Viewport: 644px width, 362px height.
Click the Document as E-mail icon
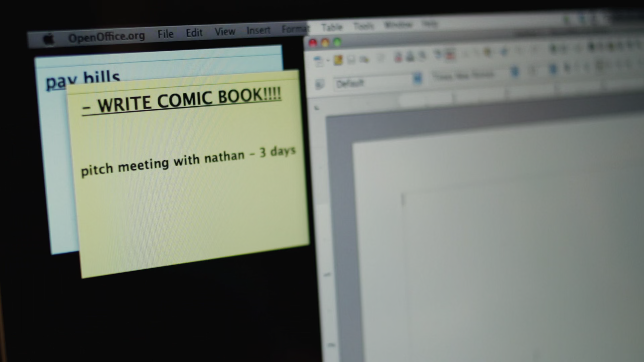coord(364,59)
